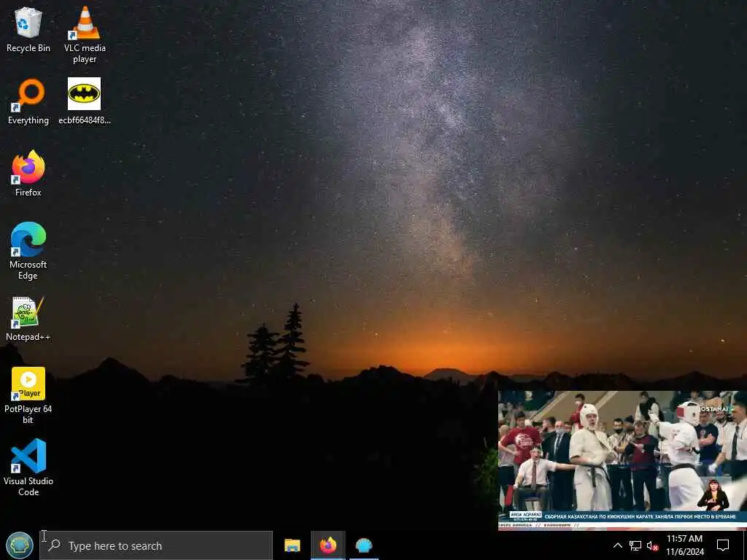
Task: Open the Start menu button
Action: (x=20, y=545)
